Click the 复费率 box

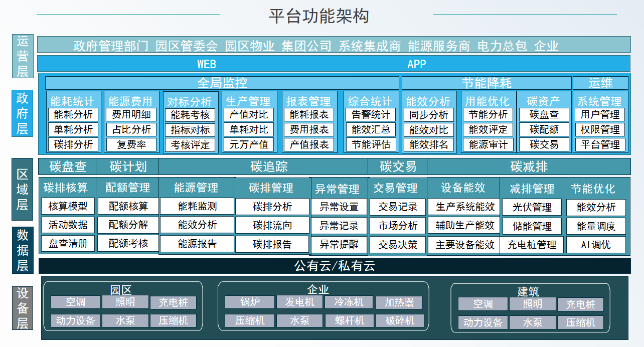(131, 145)
